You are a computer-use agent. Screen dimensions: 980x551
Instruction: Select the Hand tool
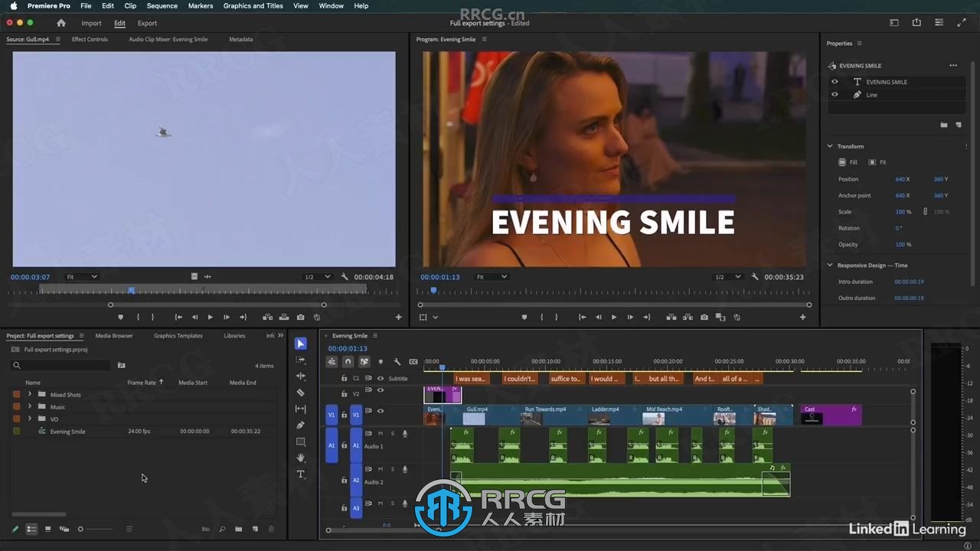click(x=301, y=458)
